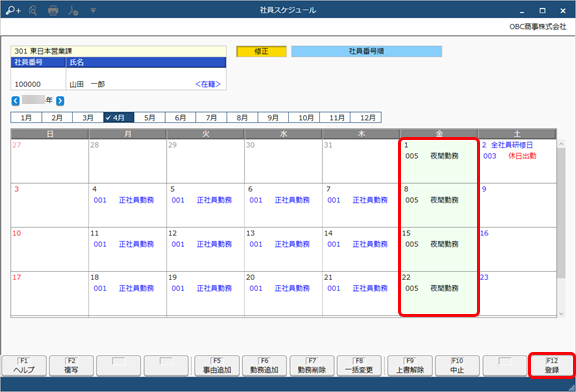The image size is (576, 392).
Task: Switch to the 5月 tab
Action: (x=150, y=118)
